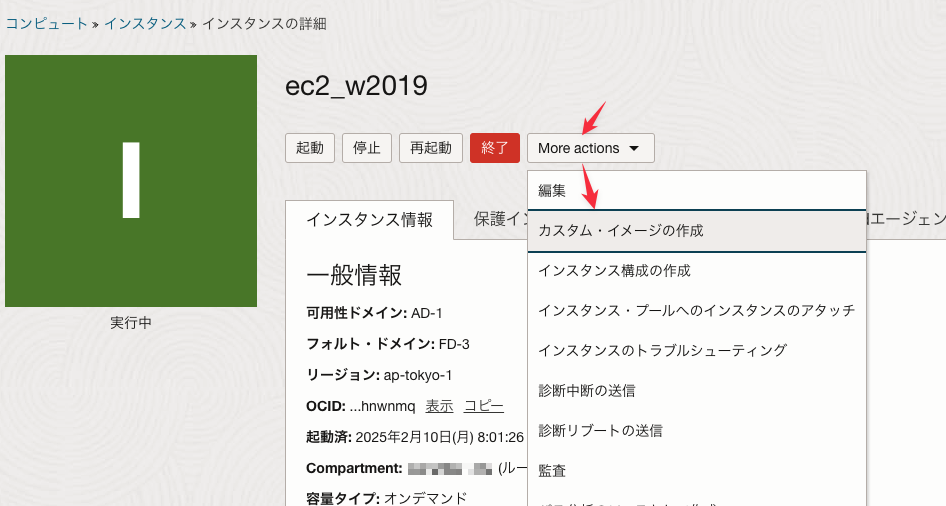
Task: Open the コンピュート breadcrumb link
Action: point(46,24)
